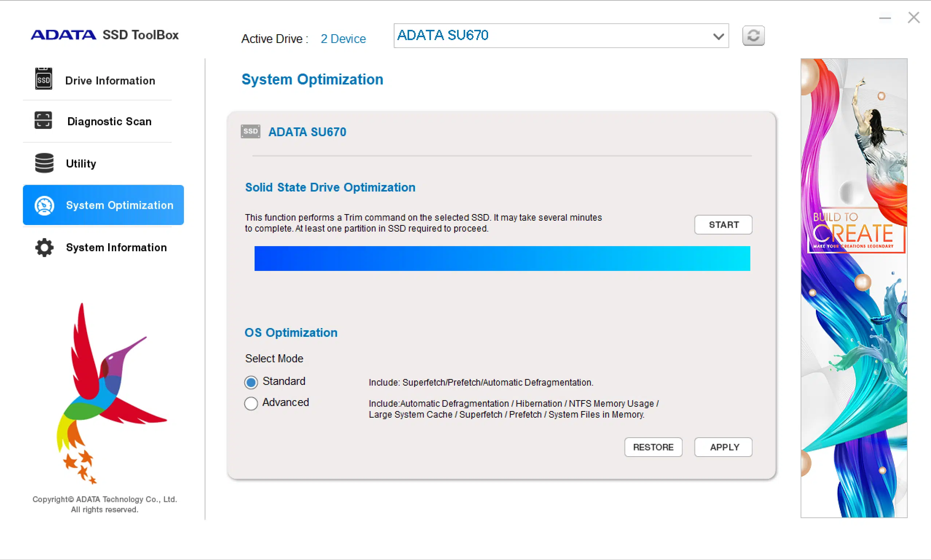
Task: Click the ADATA copyright notice
Action: coord(105,505)
